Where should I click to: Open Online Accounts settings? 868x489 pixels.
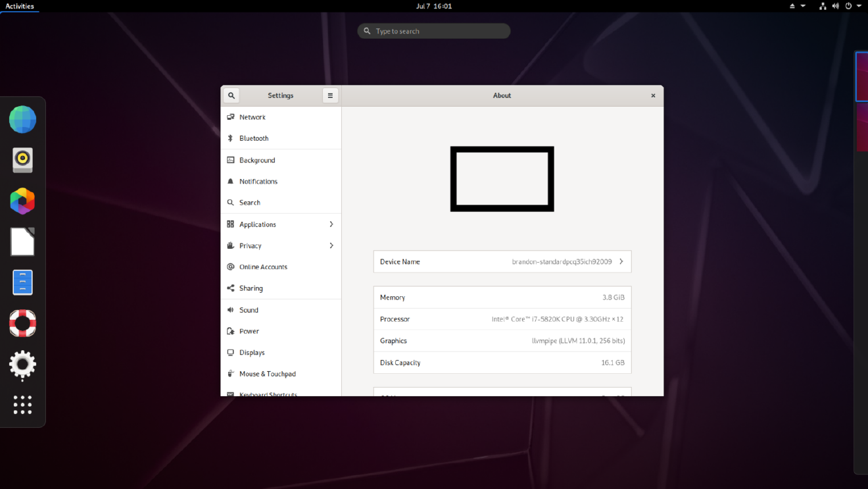pos(264,267)
